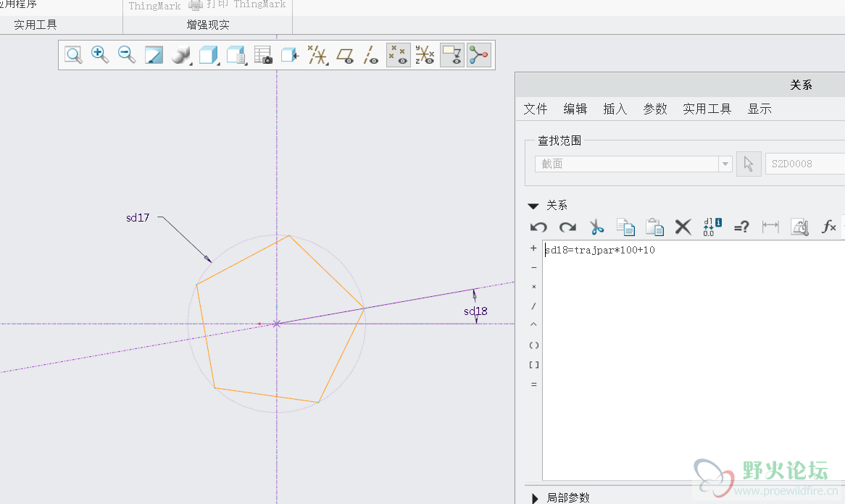845x504 pixels.
Task: Verify relations with the =? icon
Action: pos(741,227)
